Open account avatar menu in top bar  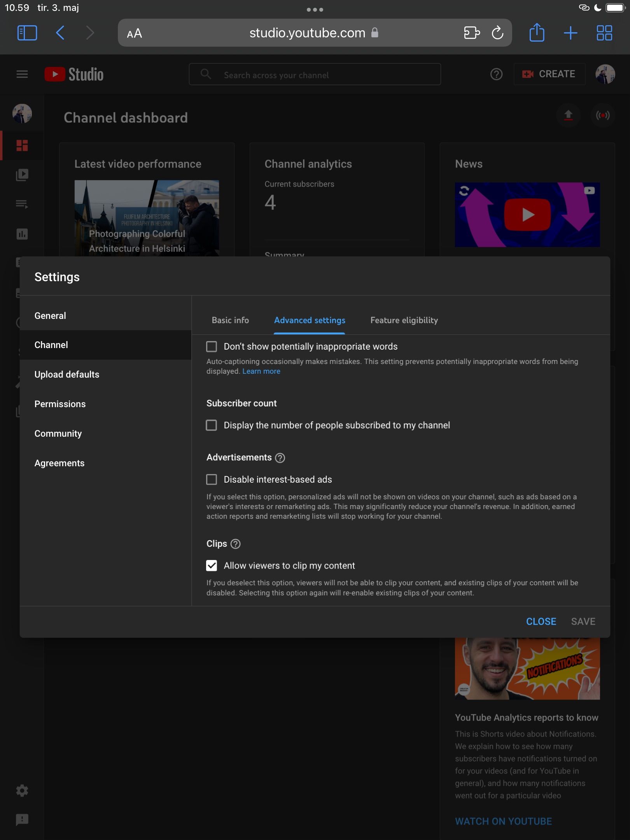[x=605, y=74]
